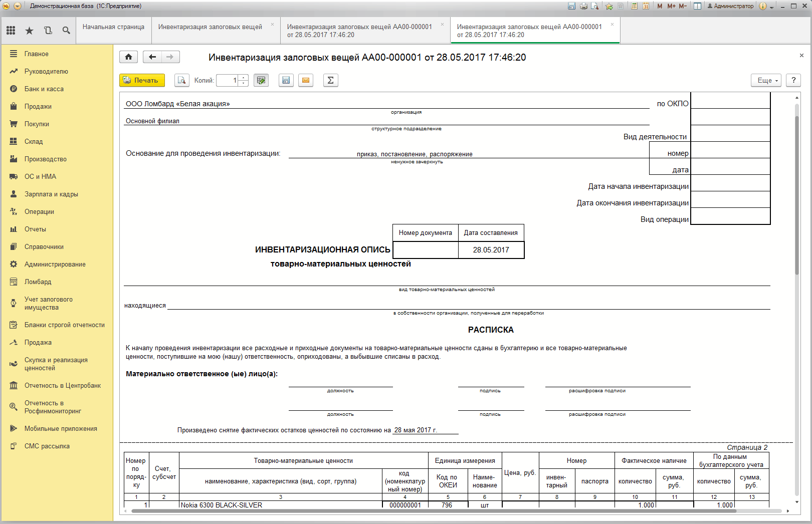Open Мобильные приложения section
Image resolution: width=812 pixels, height=524 pixels.
pos(57,428)
